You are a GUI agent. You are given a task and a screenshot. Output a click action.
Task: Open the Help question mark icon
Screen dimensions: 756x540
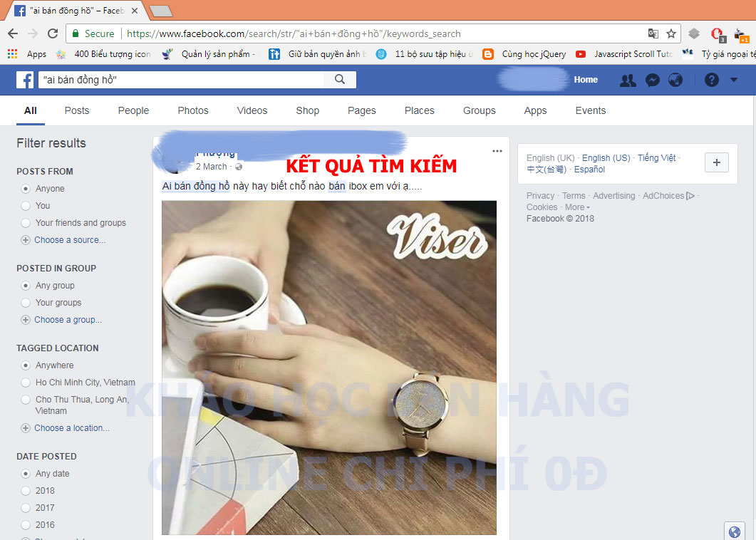click(712, 80)
